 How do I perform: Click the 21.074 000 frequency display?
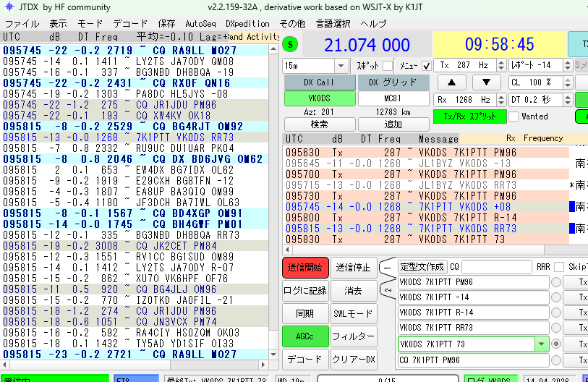tap(367, 45)
